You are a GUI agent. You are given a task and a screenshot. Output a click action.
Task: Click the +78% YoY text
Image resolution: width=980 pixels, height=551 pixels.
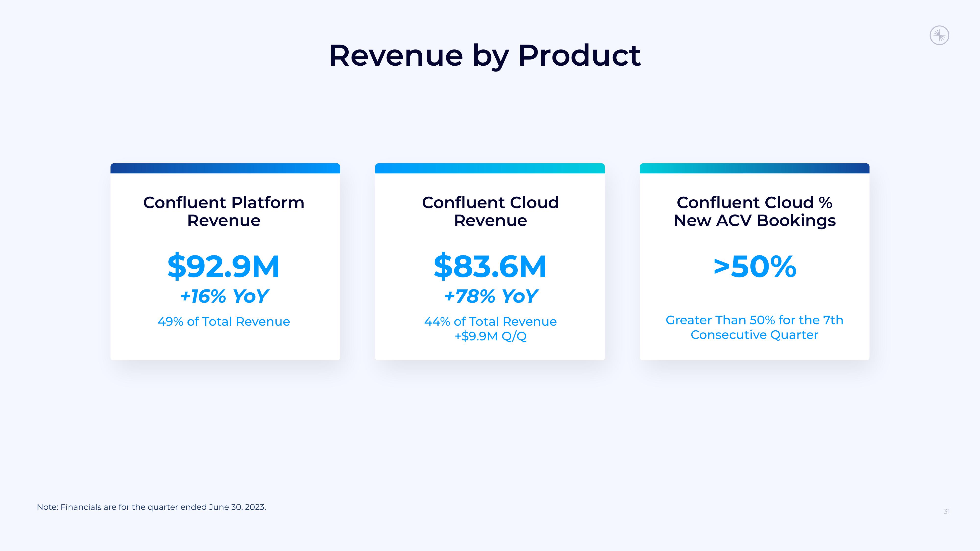point(491,296)
